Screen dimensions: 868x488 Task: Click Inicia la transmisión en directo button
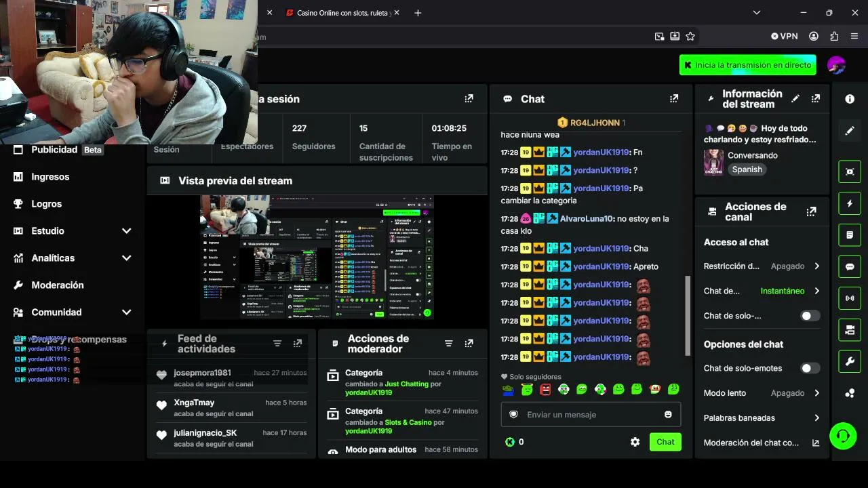tap(747, 65)
